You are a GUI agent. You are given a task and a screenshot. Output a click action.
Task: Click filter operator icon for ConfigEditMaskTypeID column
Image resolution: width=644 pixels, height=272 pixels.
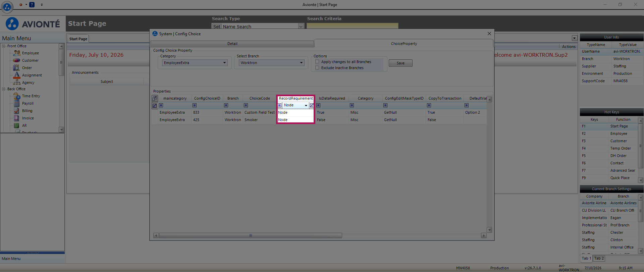385,105
